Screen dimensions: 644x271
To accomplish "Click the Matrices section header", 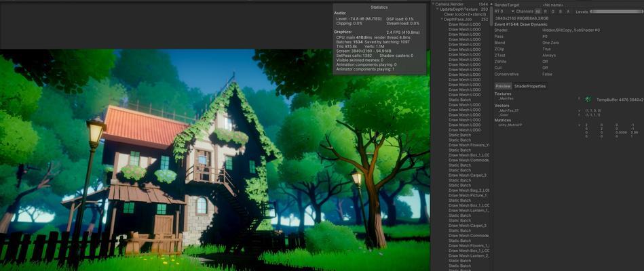I will [x=503, y=120].
